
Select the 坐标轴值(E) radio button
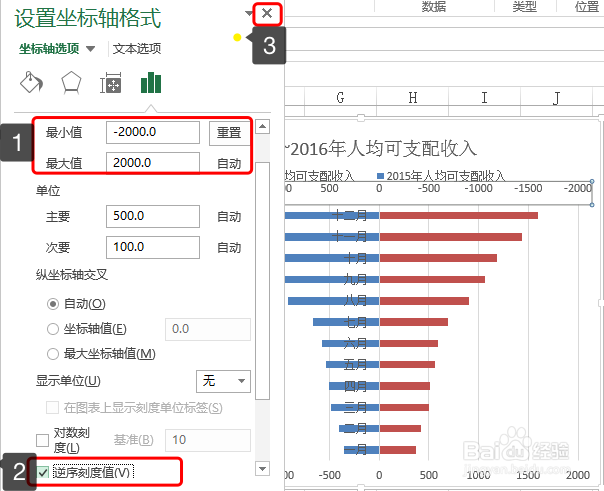pos(53,329)
